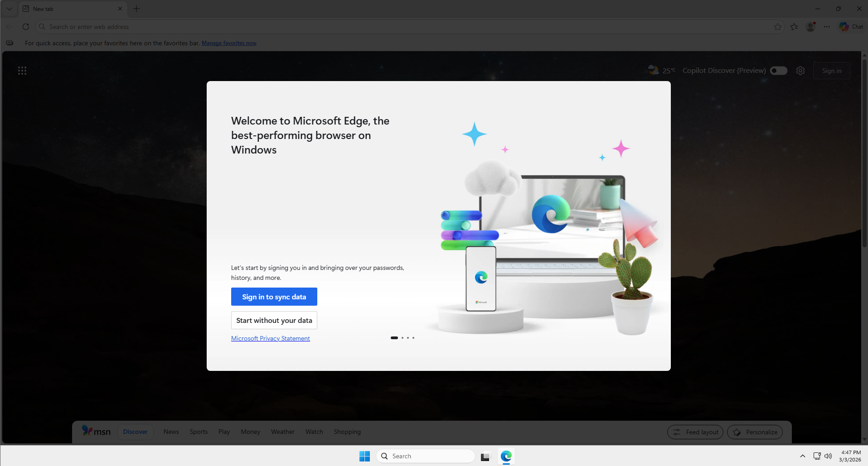Viewport: 868px width, 466px height.
Task: Click the browser back arrow
Action: (10, 27)
